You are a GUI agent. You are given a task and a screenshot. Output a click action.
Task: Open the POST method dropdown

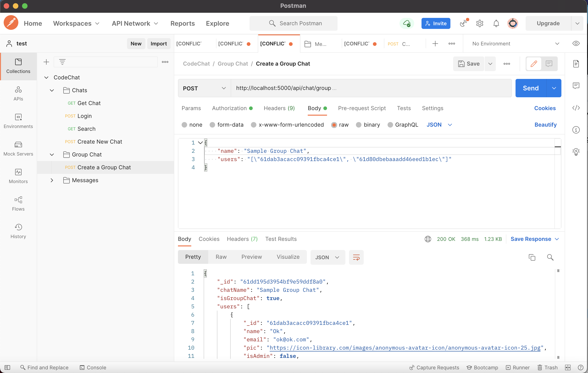coord(204,88)
